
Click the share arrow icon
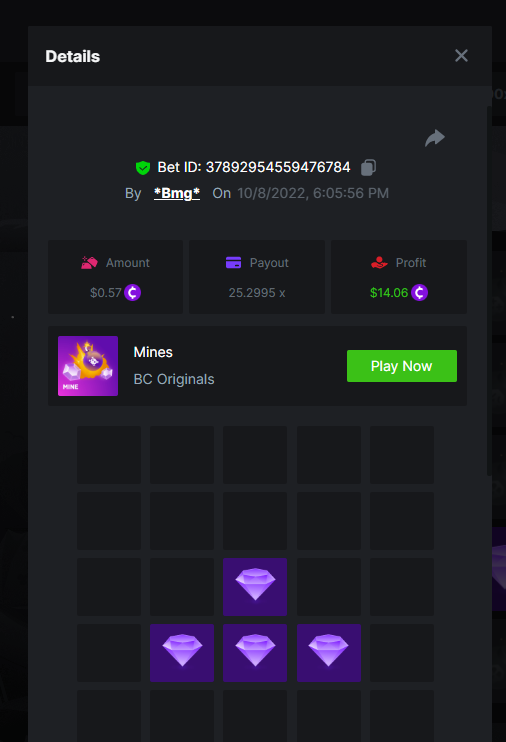(435, 138)
